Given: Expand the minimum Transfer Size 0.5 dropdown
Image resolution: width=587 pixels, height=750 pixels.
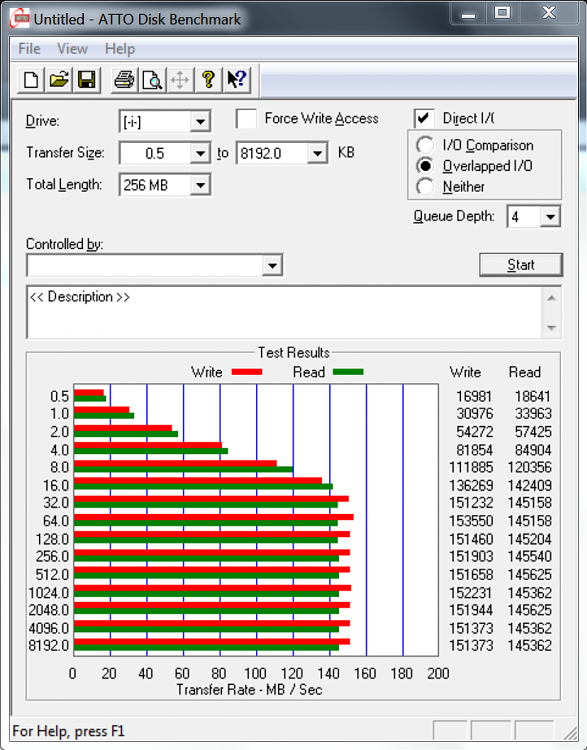Looking at the screenshot, I should [200, 154].
